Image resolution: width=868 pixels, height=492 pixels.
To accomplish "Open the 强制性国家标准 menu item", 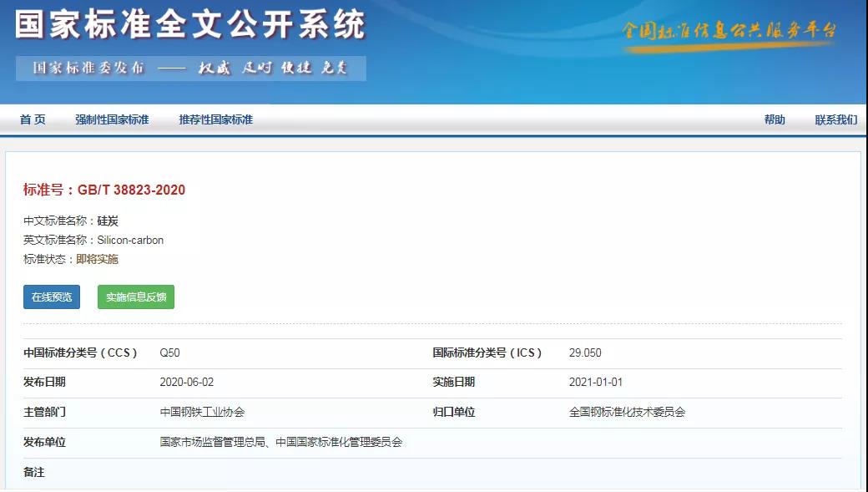I will (112, 119).
